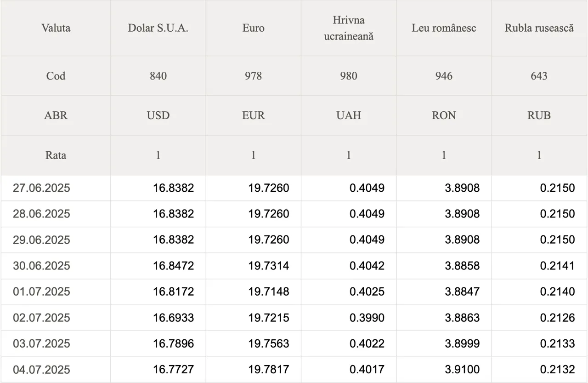Click EUR rate 19.7563 on 03.07.2025

pos(269,343)
